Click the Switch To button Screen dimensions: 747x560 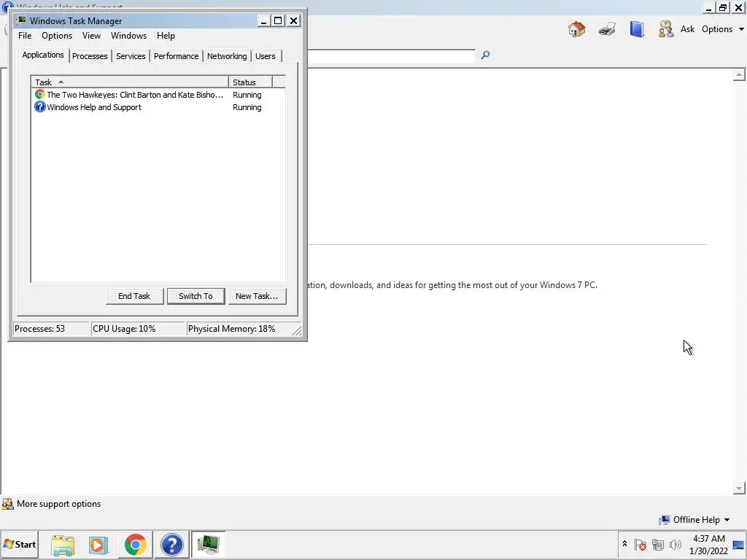(x=196, y=296)
